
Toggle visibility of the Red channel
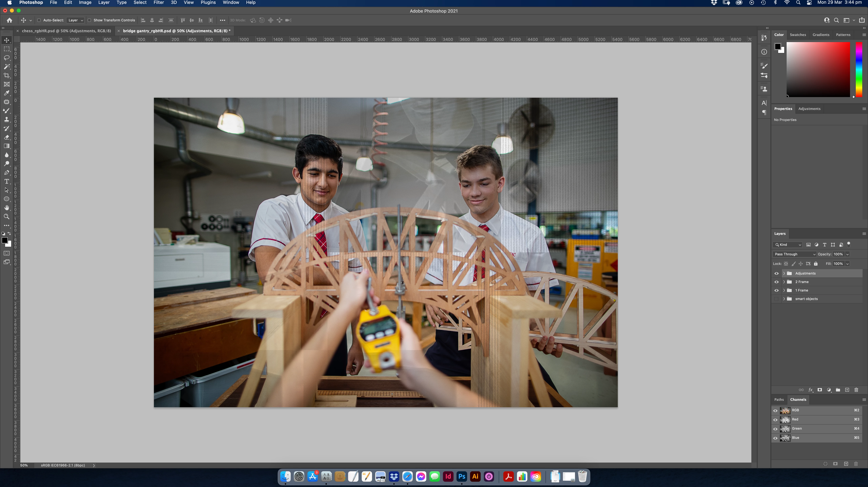(775, 419)
